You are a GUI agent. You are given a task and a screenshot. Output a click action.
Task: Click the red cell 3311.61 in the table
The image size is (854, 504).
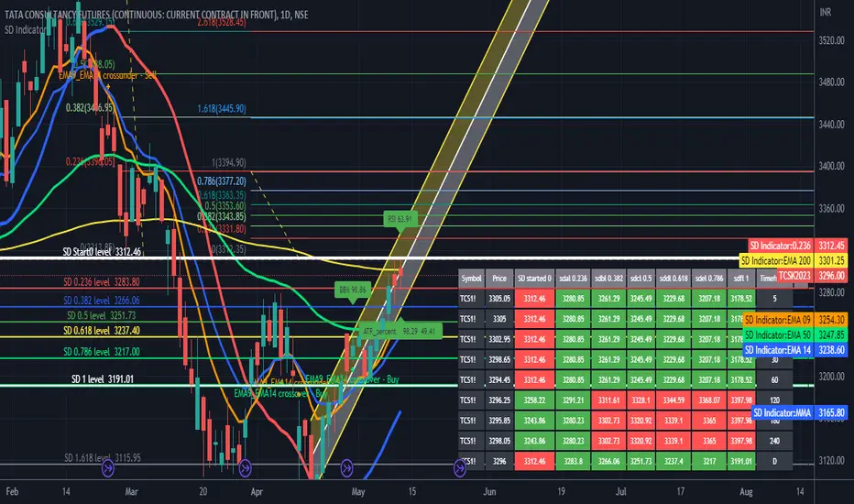coord(609,400)
